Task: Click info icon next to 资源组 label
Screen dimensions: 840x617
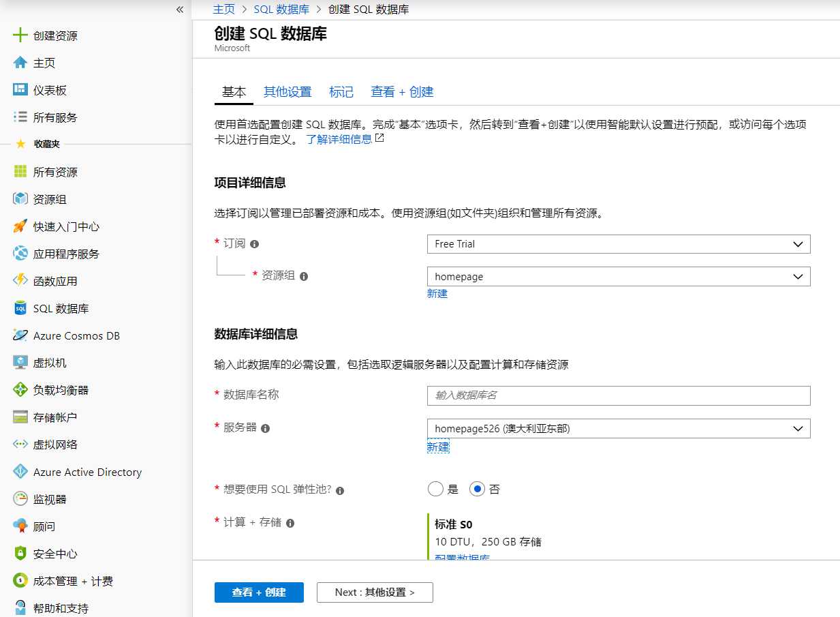Action: tap(304, 276)
